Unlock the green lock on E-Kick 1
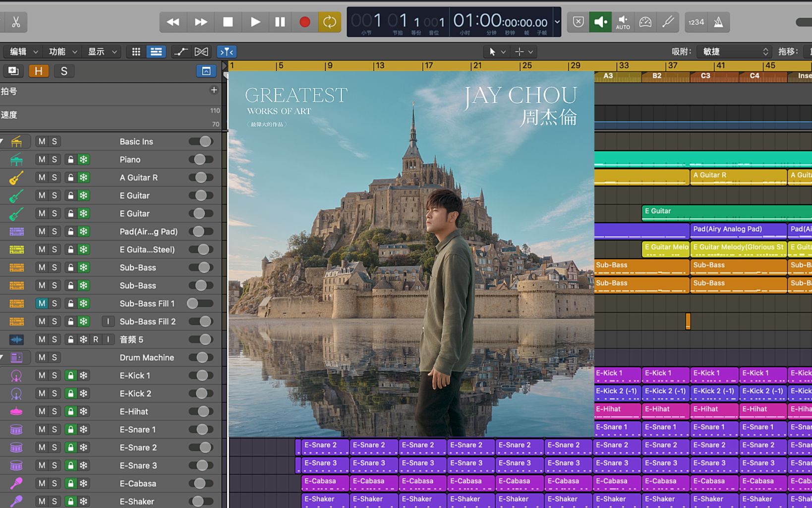812x508 pixels. point(71,376)
